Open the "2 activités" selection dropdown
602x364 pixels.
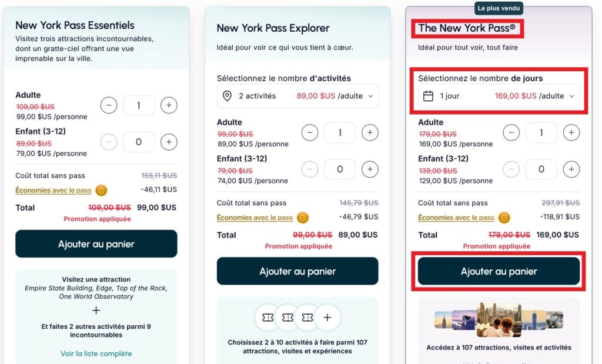(297, 96)
